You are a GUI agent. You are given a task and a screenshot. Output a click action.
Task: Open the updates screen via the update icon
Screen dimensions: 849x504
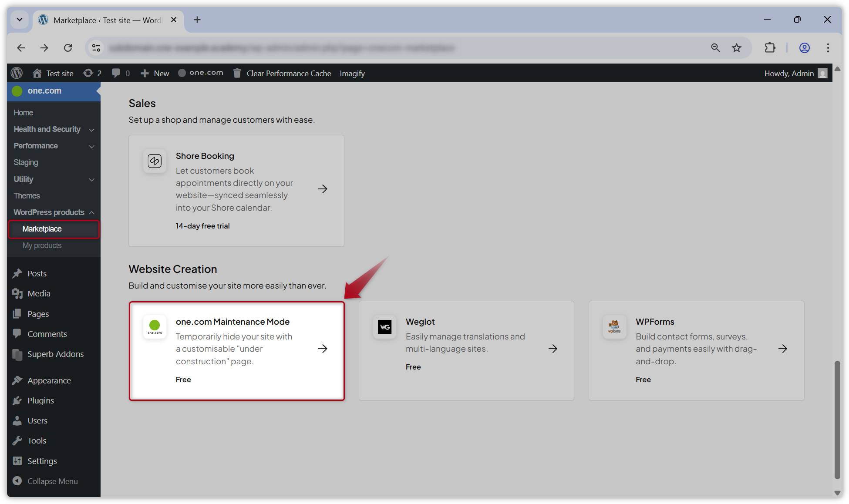coord(88,73)
